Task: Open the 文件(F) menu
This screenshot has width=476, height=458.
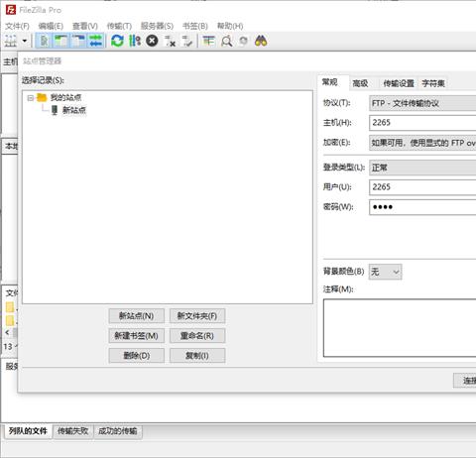Action: (17, 26)
